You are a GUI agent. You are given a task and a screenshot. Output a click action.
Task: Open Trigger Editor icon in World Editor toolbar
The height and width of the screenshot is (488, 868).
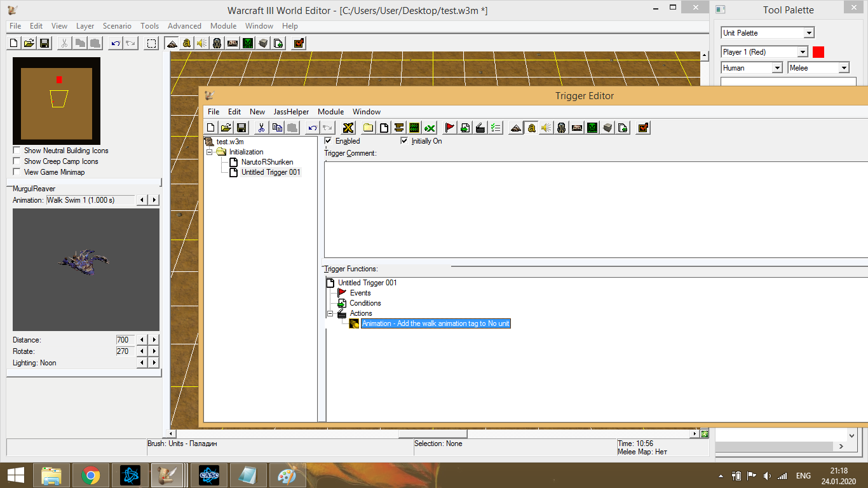187,43
